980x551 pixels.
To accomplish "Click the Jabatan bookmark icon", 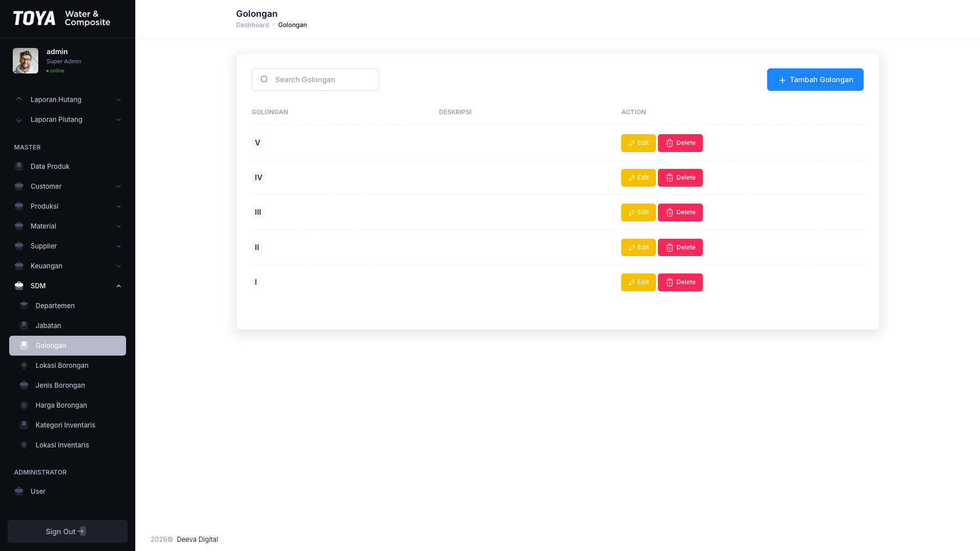I will click(24, 325).
